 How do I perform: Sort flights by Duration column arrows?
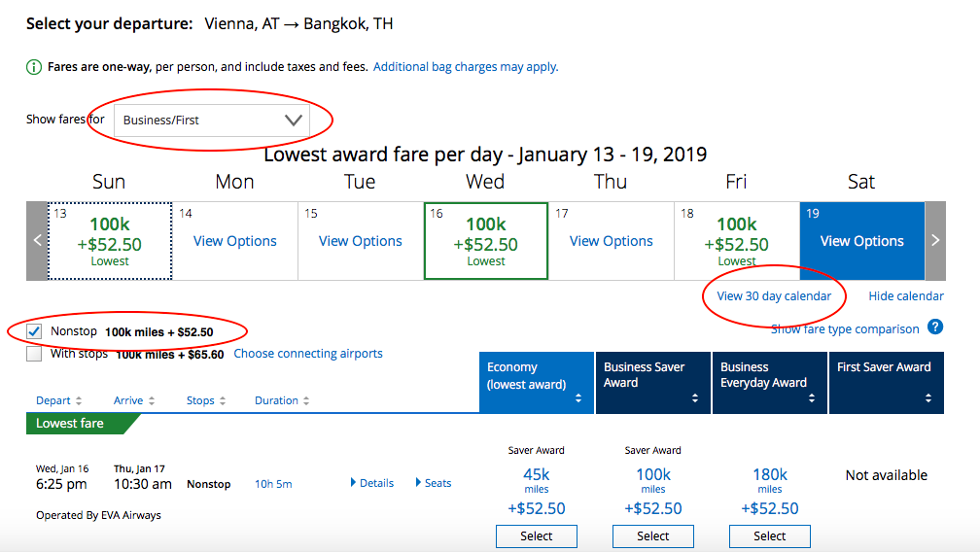(306, 401)
